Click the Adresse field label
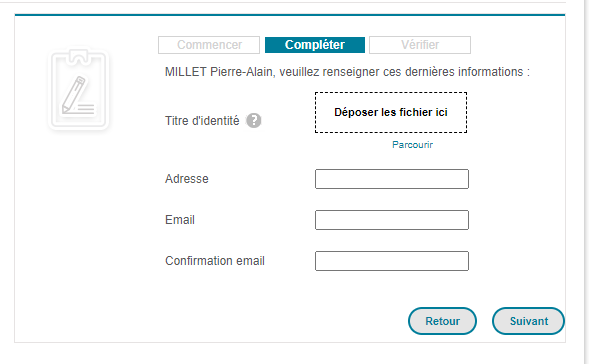Image resolution: width=615 pixels, height=364 pixels. [x=187, y=179]
